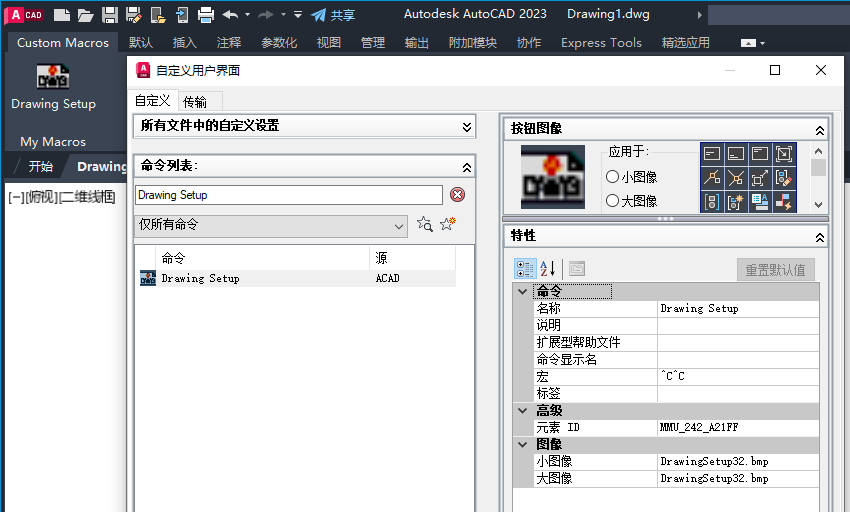Launch Drawing Setup from the ribbon
Viewport: 850px width, 512px height.
53,87
